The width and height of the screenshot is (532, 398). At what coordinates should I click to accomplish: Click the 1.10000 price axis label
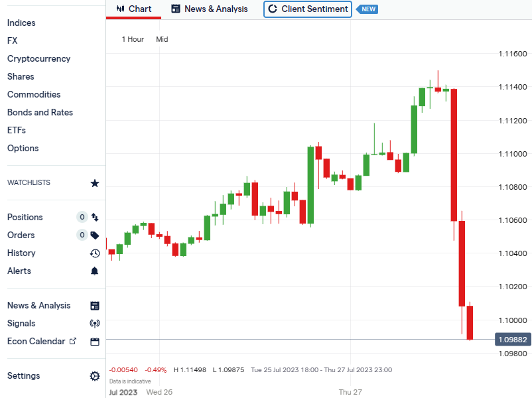pos(513,320)
